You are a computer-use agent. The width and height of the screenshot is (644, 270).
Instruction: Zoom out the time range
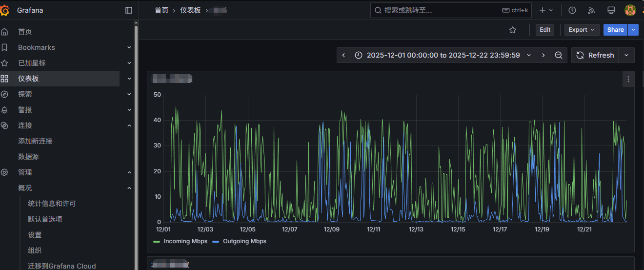[559, 55]
